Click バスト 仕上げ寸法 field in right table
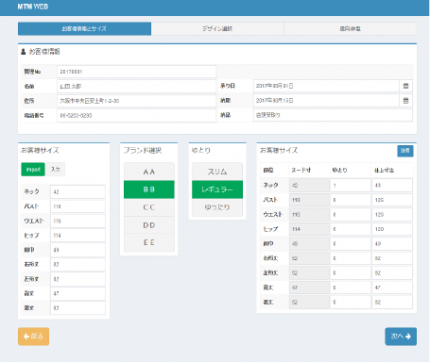This screenshot has width=430, height=362. tap(392, 200)
